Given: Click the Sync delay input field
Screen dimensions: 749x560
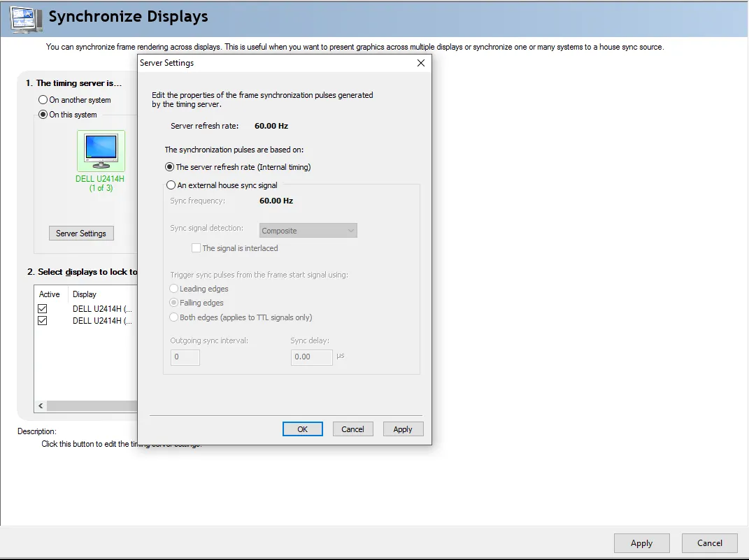Looking at the screenshot, I should coord(312,357).
